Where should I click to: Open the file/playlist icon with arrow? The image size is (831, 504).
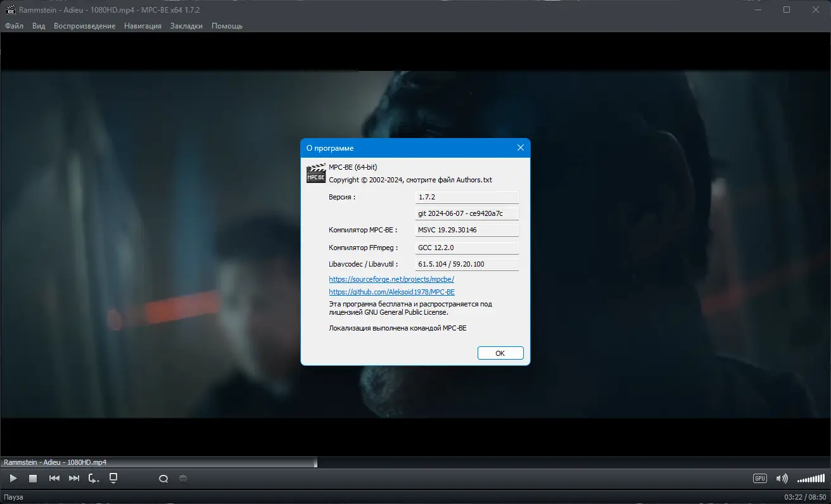(113, 478)
